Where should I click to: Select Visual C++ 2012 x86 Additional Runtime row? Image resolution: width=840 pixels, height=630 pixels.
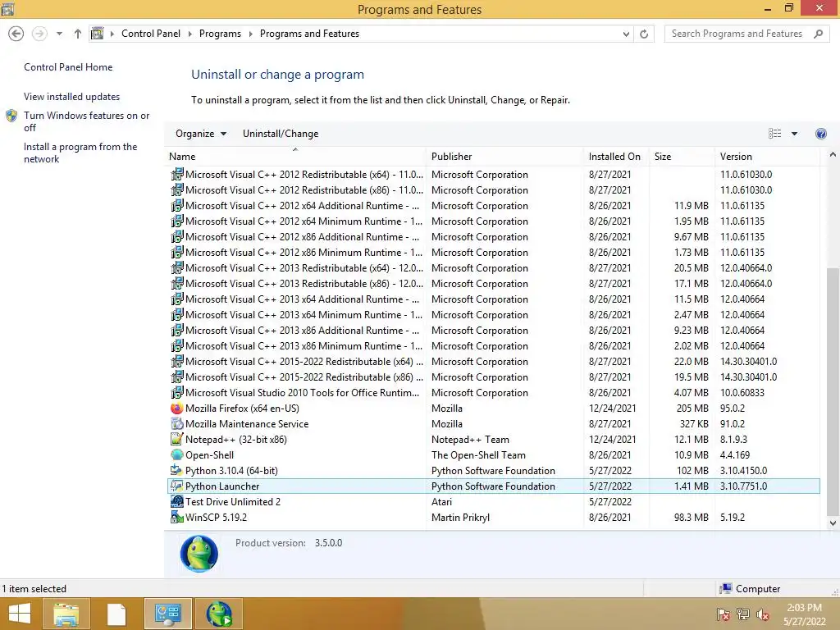pyautogui.click(x=493, y=237)
